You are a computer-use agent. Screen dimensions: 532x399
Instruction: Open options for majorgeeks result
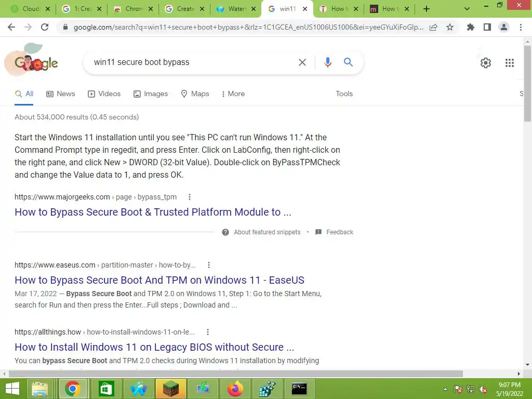click(190, 197)
